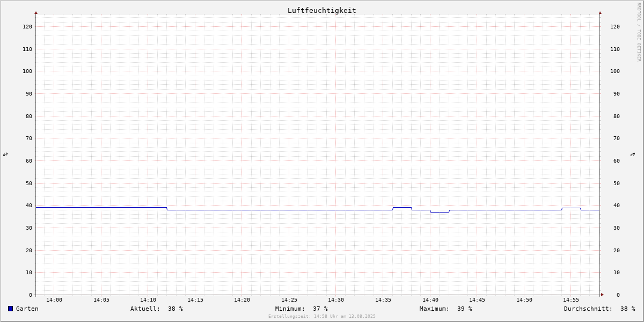Viewport: 644px width, 322px height.
Task: Click the humidity dip at 14:40
Action: click(440, 212)
